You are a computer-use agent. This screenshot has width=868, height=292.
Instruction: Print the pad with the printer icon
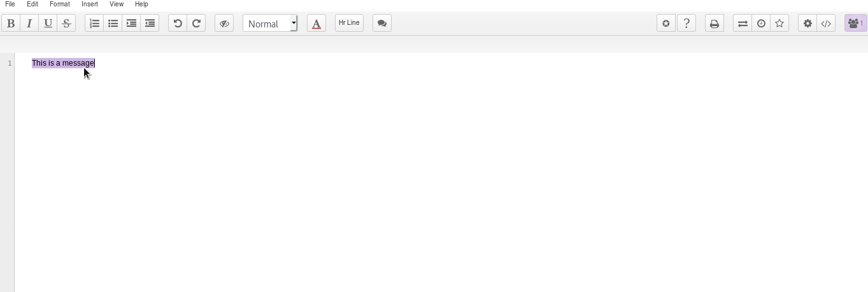[x=715, y=24]
